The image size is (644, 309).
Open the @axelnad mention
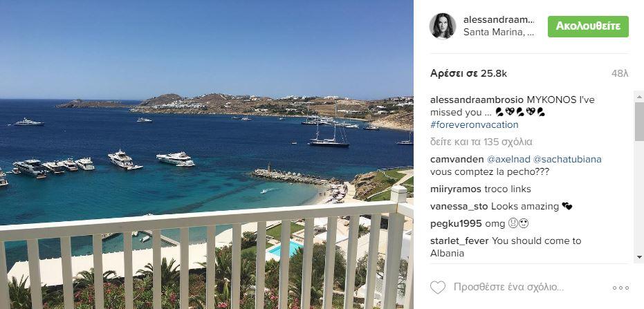click(508, 159)
